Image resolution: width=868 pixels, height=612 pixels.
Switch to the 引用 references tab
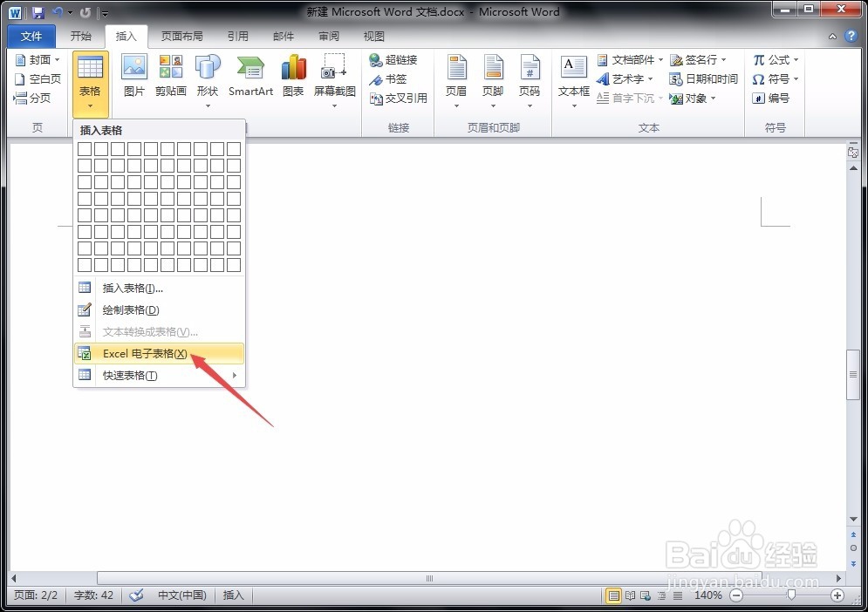pos(238,37)
